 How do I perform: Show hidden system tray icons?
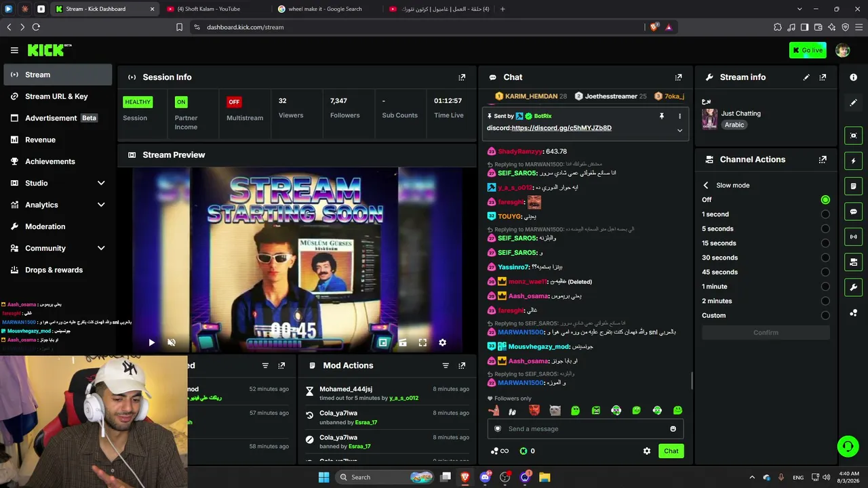pos(751,477)
